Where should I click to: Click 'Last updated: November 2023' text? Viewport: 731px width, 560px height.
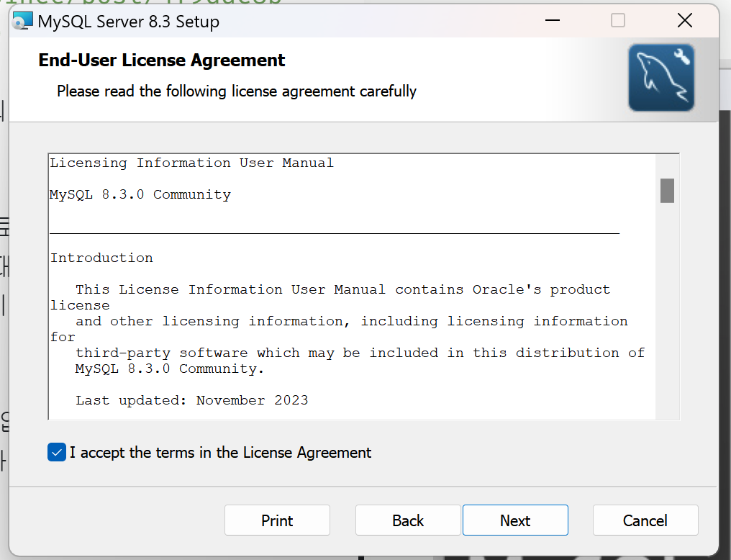[x=192, y=400]
